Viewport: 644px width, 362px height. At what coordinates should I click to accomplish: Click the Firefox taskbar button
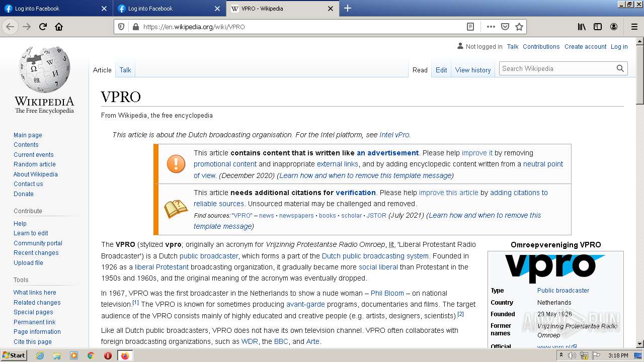point(125,355)
